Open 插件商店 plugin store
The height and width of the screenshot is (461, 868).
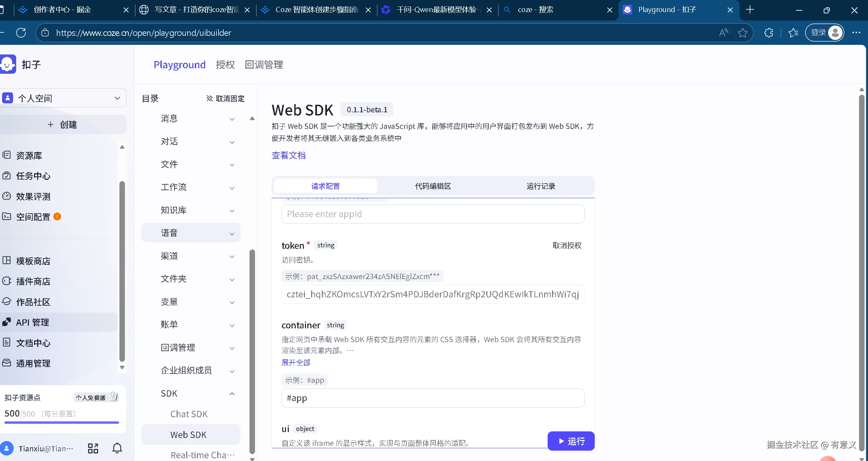coord(33,281)
